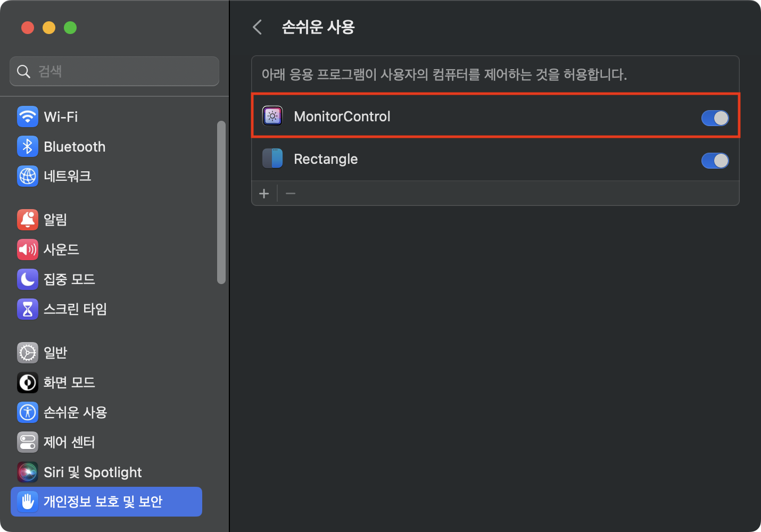Click the sidebar vertical scrollbar
The width and height of the screenshot is (761, 532).
point(221,203)
